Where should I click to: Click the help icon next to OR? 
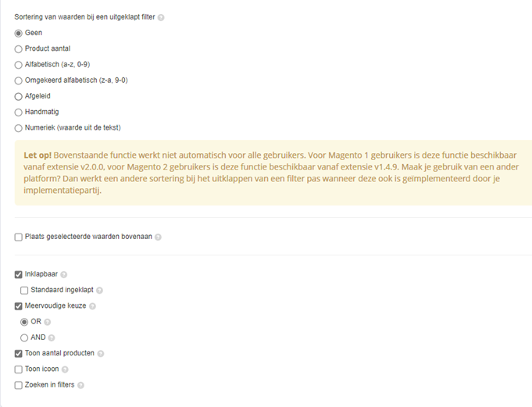click(48, 322)
